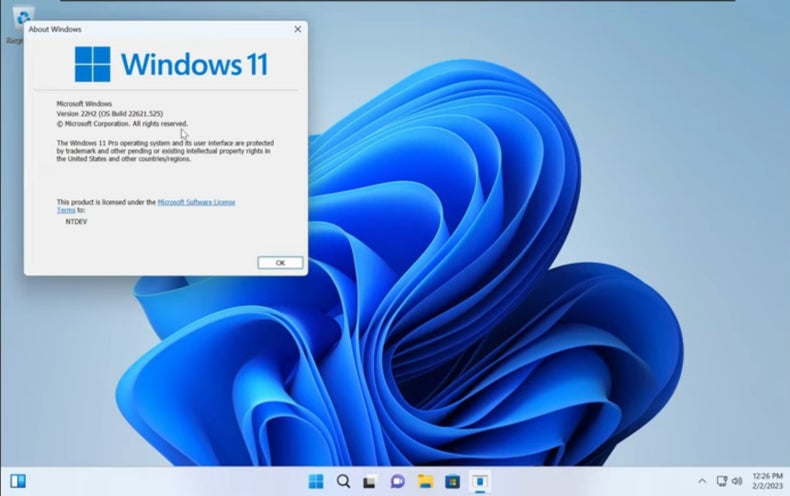
Task: Open the Start menu
Action: (x=316, y=481)
